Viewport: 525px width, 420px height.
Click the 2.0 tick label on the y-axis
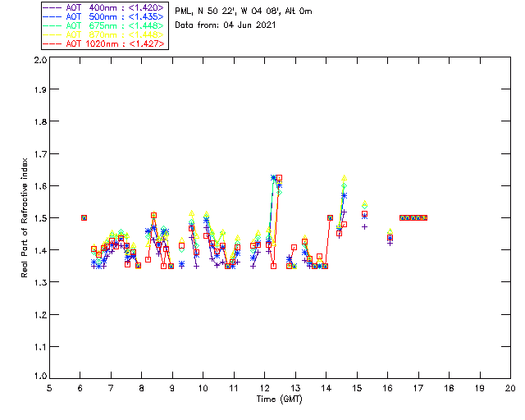coord(39,61)
